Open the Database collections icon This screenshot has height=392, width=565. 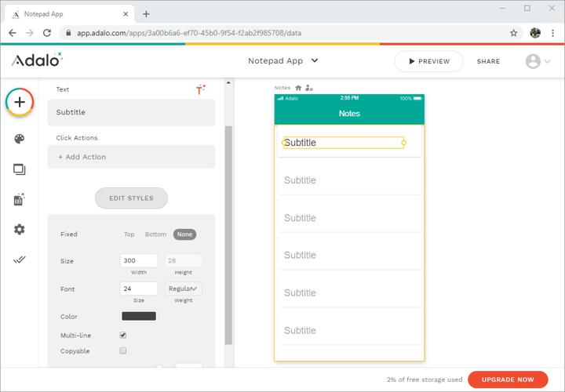tap(19, 199)
